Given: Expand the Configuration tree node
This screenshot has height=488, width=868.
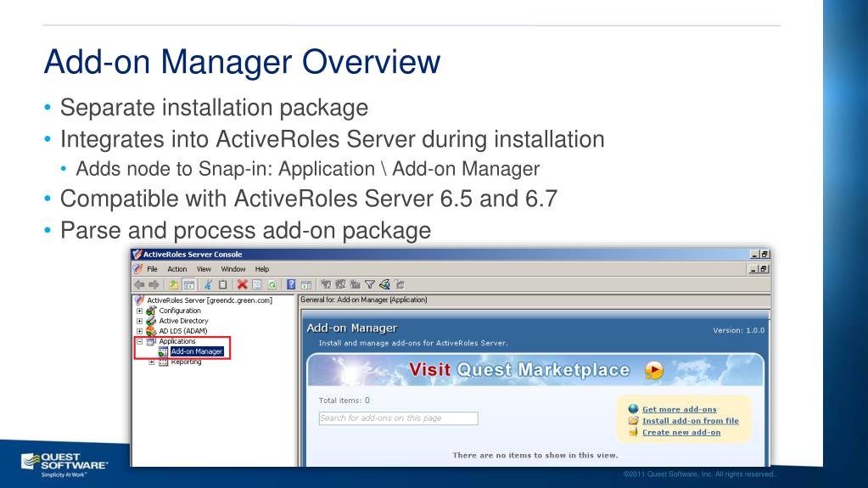Looking at the screenshot, I should pyautogui.click(x=139, y=311).
